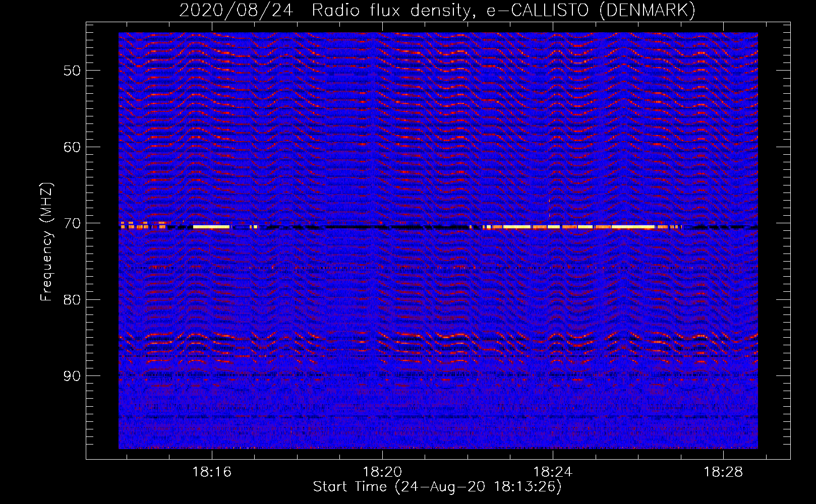Click the 18:16 time tick label
The height and width of the screenshot is (504, 816).
pos(212,472)
